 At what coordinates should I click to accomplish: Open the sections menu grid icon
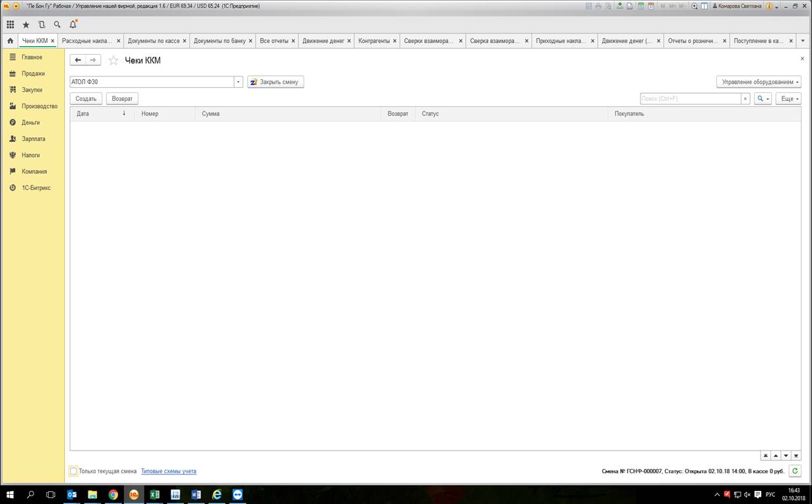(10, 24)
